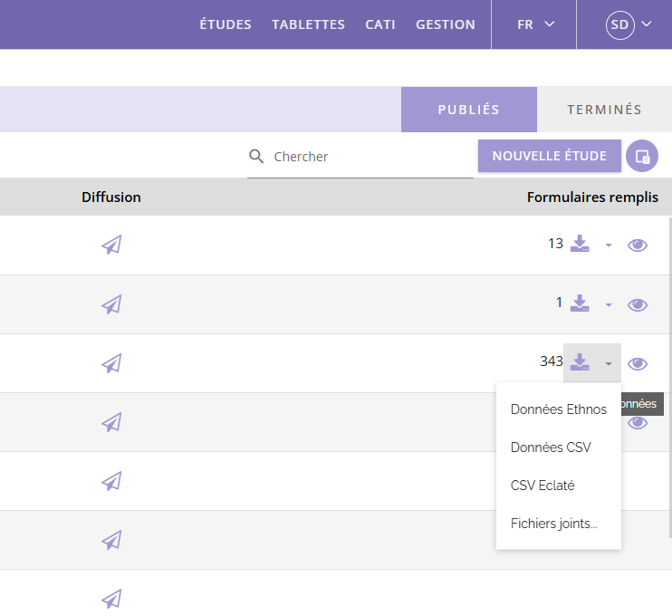Click the diffusion paper plane in the 343-forms row
Viewport: 672px width, 616px height.
tap(111, 363)
